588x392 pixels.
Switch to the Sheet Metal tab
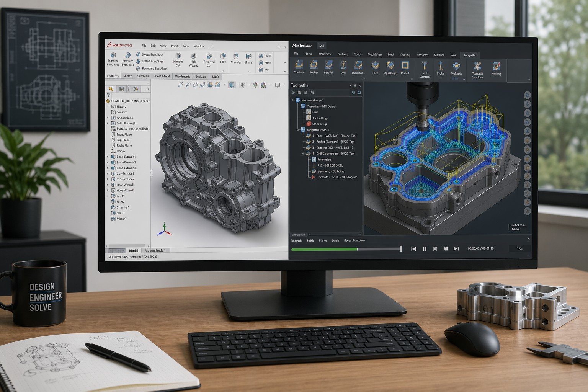coord(162,77)
